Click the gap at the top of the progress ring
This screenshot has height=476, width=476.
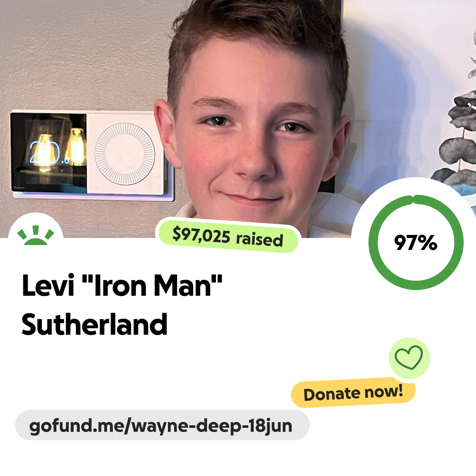(x=413, y=200)
